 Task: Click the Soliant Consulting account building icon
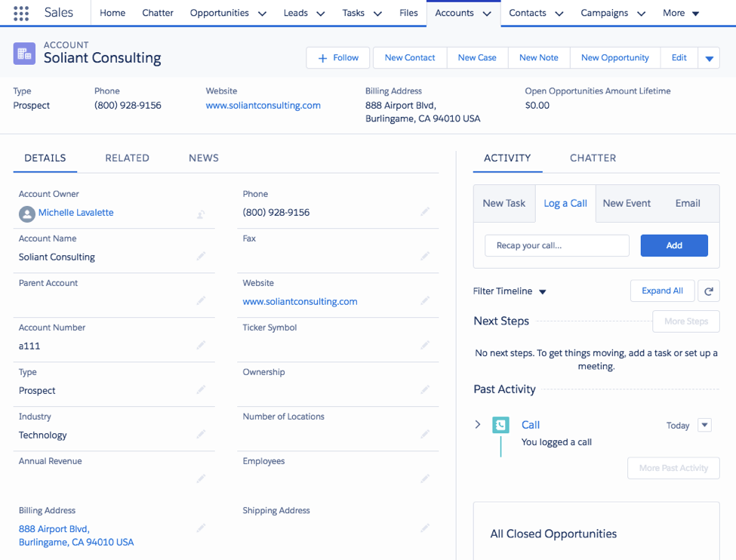pyautogui.click(x=24, y=54)
